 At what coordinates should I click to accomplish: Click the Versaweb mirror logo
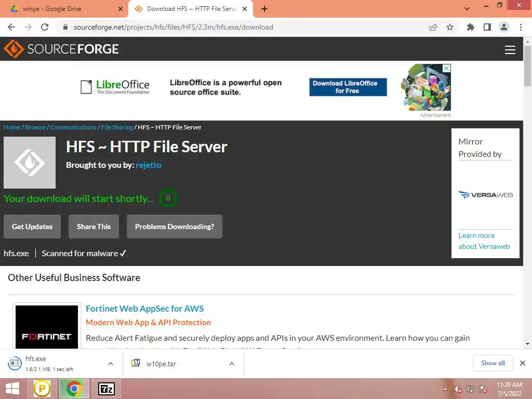pyautogui.click(x=486, y=195)
